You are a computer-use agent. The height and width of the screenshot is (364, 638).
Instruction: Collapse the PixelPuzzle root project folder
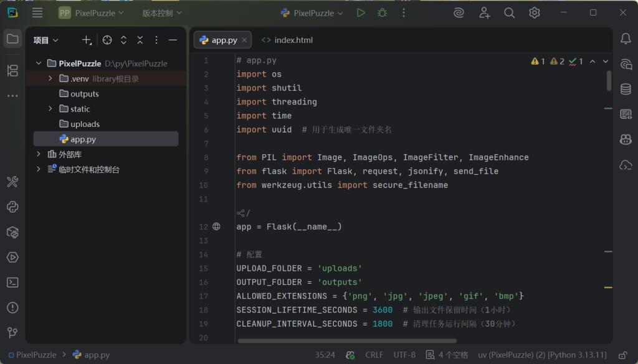click(39, 63)
